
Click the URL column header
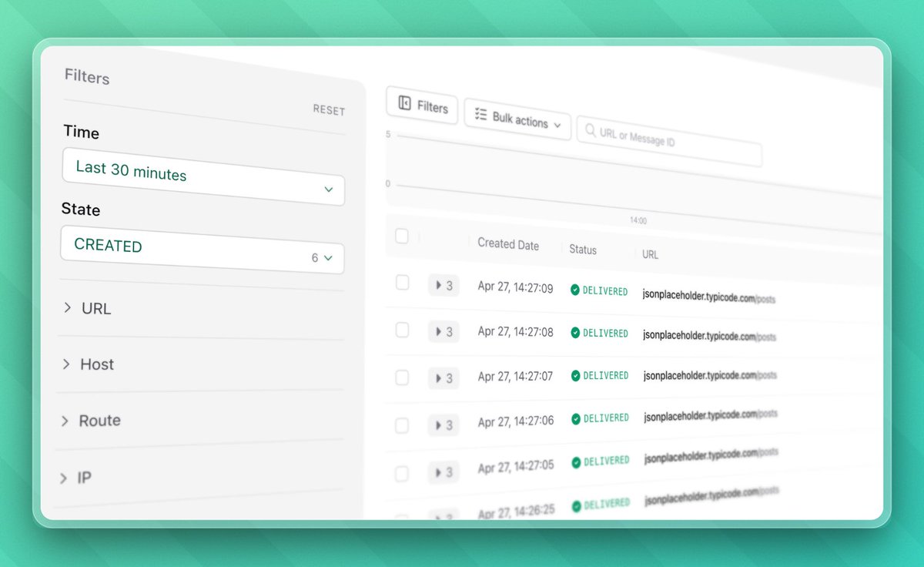pos(651,254)
